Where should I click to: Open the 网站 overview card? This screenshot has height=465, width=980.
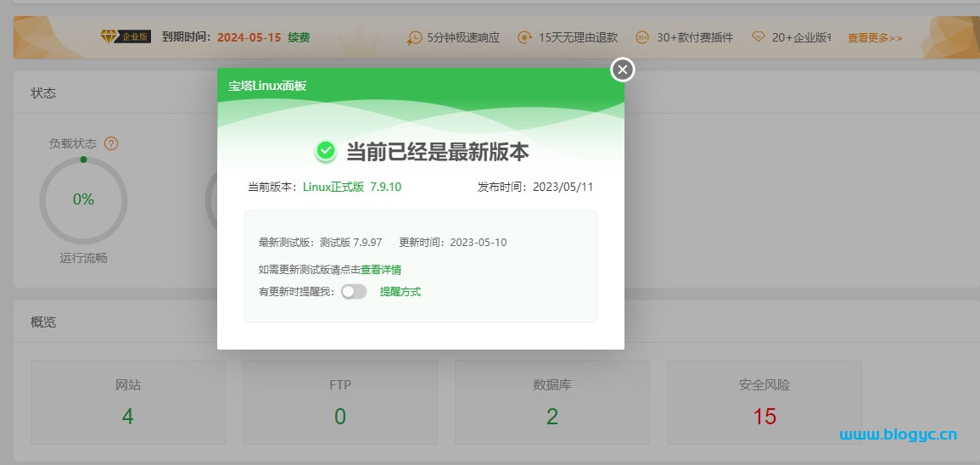coord(128,402)
